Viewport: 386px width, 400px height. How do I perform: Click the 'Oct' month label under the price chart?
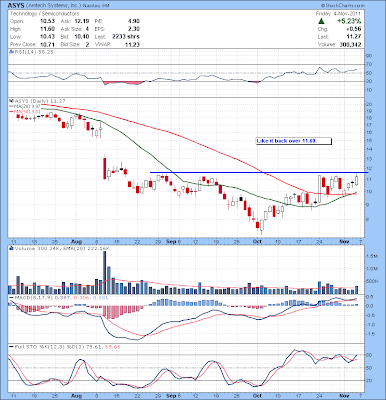pyautogui.click(x=256, y=241)
